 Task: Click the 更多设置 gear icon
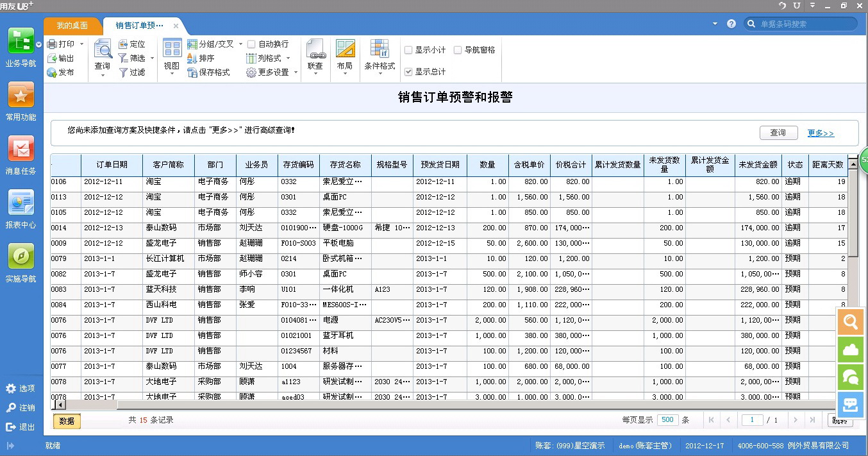point(251,72)
